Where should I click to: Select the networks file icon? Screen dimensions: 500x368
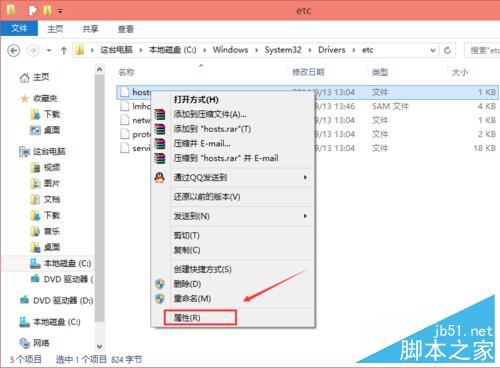coord(124,120)
